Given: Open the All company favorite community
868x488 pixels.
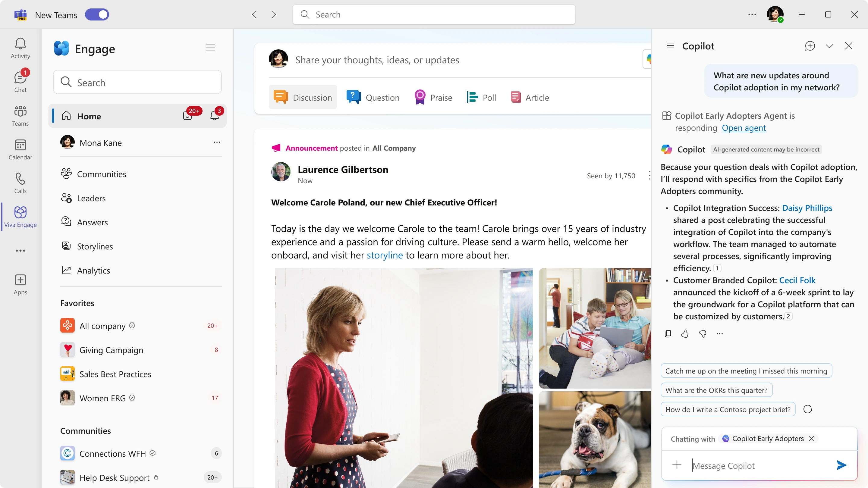Looking at the screenshot, I should [140, 326].
